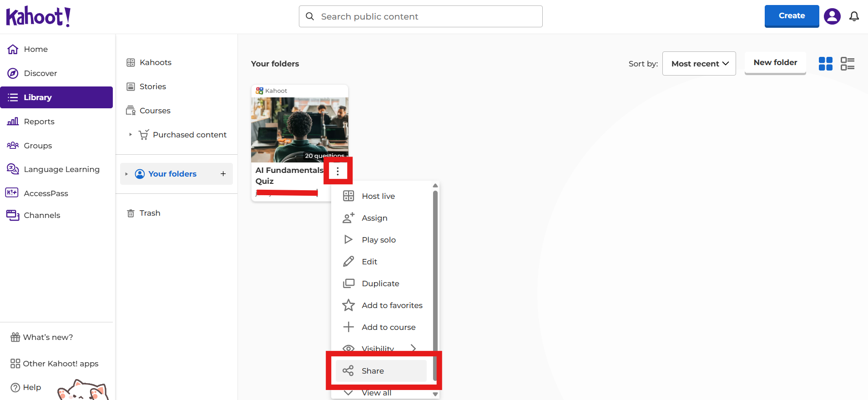The image size is (868, 400).
Task: Choose Duplicate in the context menu
Action: click(380, 284)
